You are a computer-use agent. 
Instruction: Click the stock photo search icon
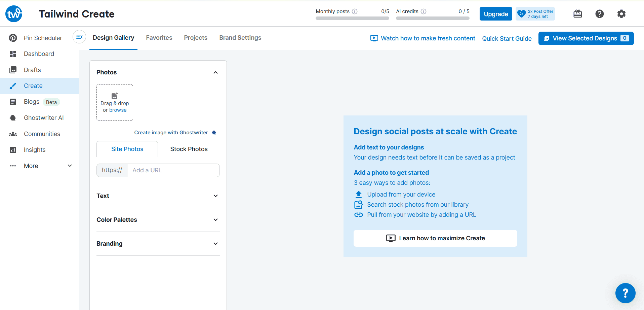pos(359,205)
